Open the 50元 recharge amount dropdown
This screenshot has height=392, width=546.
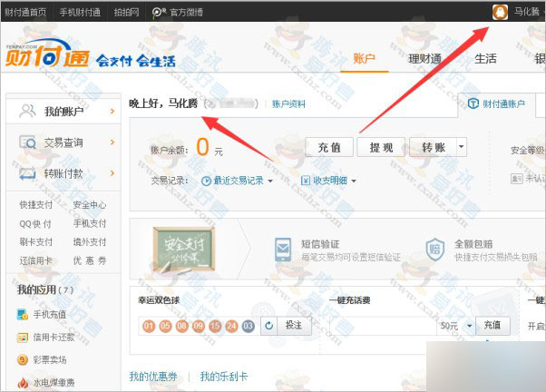tap(469, 325)
